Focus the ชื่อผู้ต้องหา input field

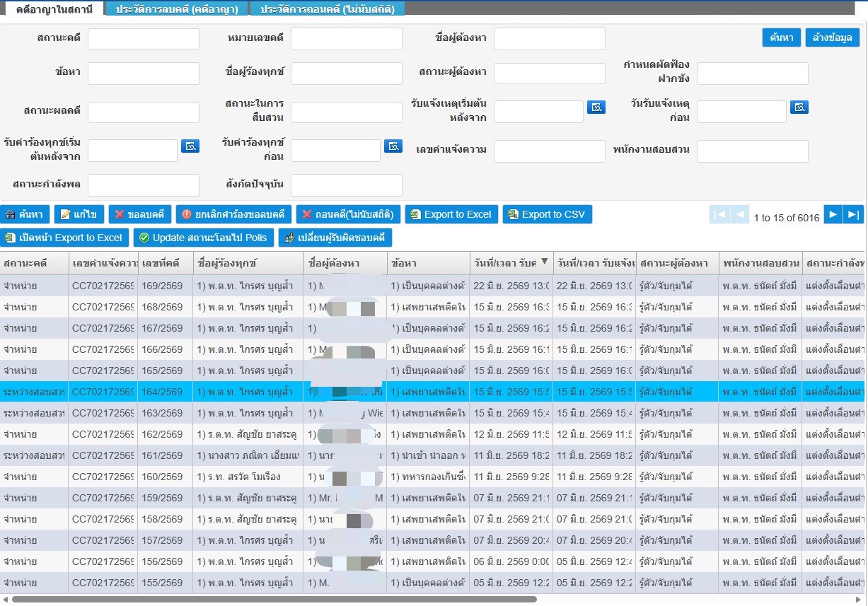[550, 39]
